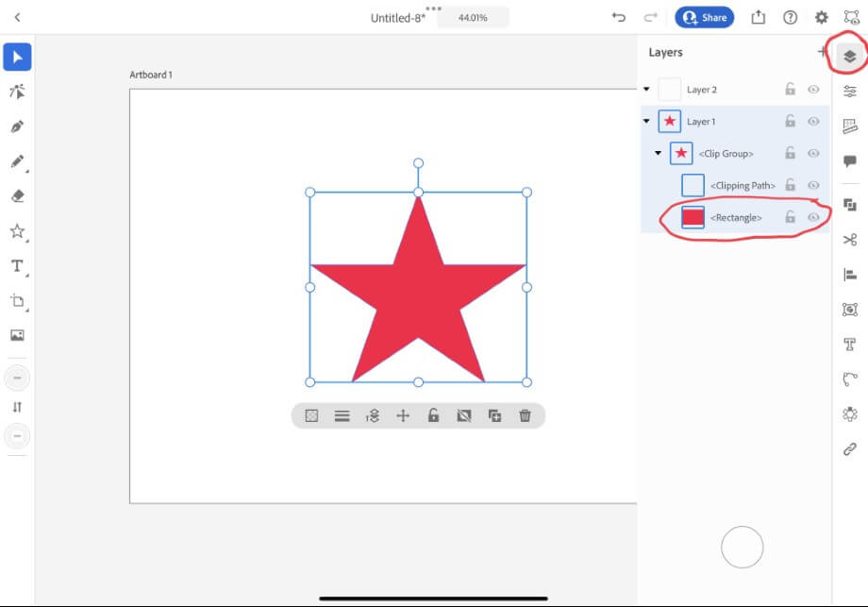Screen dimensions: 868x607
Task: Select the Place Image tool
Action: coord(17,335)
